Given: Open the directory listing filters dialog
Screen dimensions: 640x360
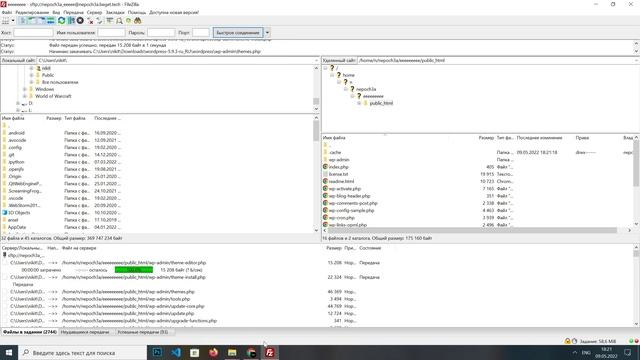Looking at the screenshot, I should tap(110, 20).
